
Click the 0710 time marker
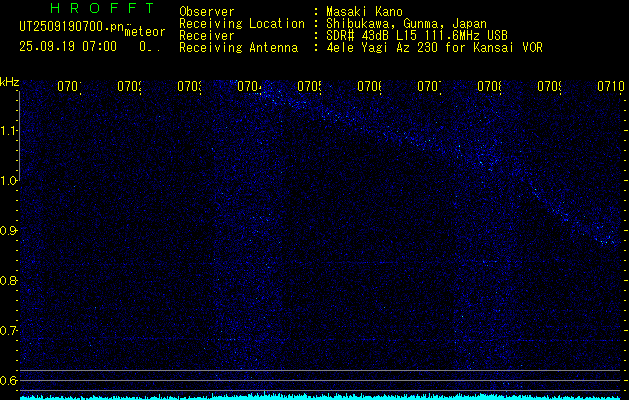pyautogui.click(x=611, y=86)
